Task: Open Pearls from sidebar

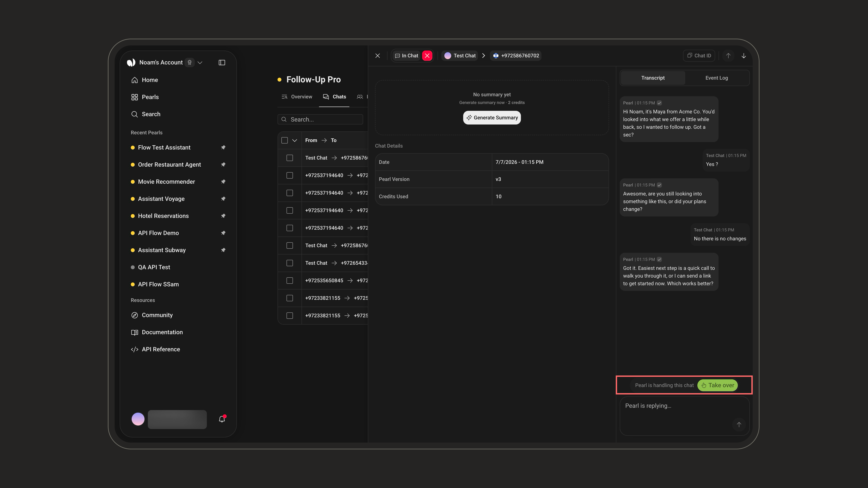Action: click(145, 97)
